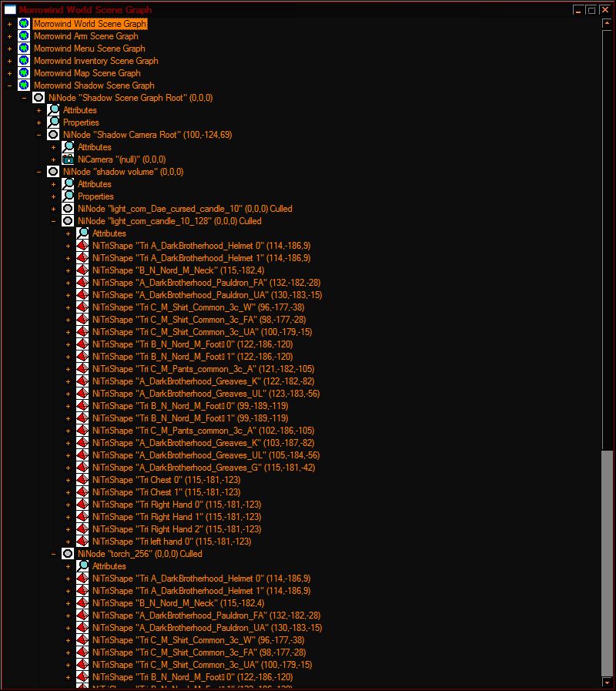Select the NiCamera "(null)" (0,0,0) label

click(x=122, y=159)
